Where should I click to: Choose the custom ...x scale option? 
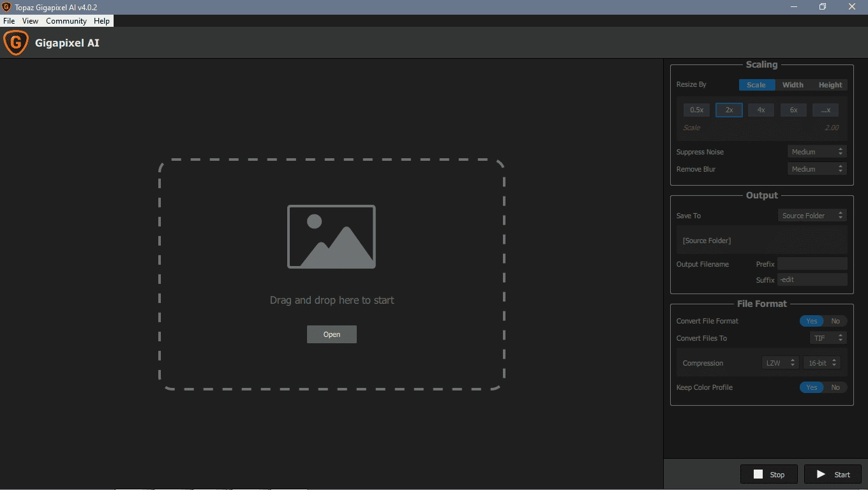point(825,110)
